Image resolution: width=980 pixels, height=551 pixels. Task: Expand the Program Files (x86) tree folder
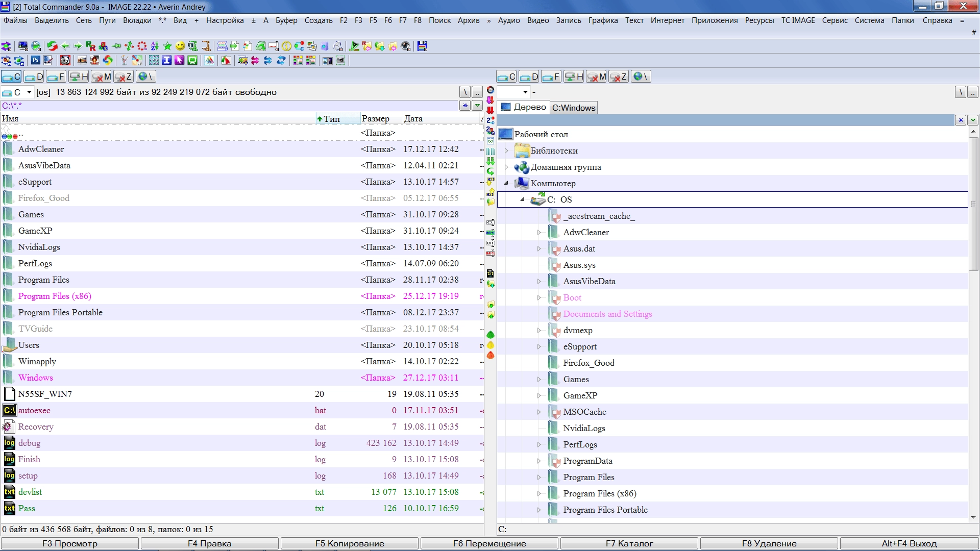(x=539, y=494)
